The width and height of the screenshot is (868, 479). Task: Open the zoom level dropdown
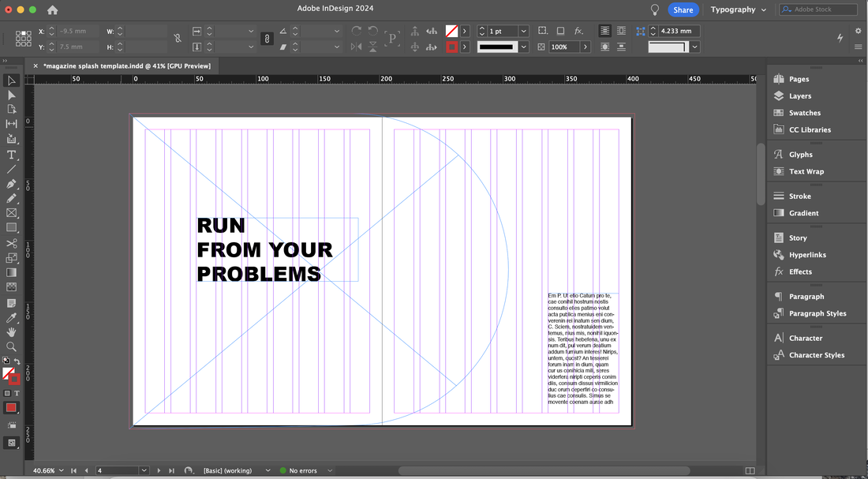60,470
